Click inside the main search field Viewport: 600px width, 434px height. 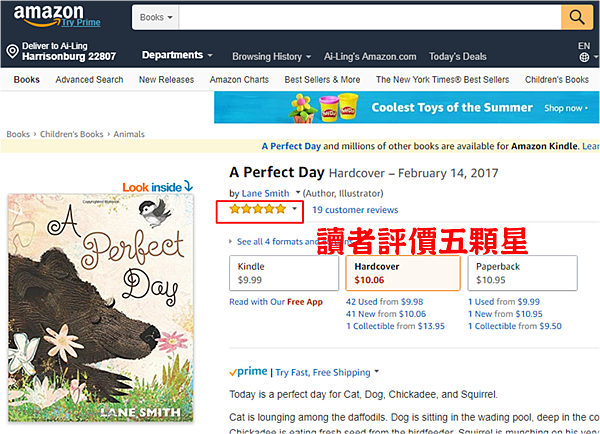(370, 18)
